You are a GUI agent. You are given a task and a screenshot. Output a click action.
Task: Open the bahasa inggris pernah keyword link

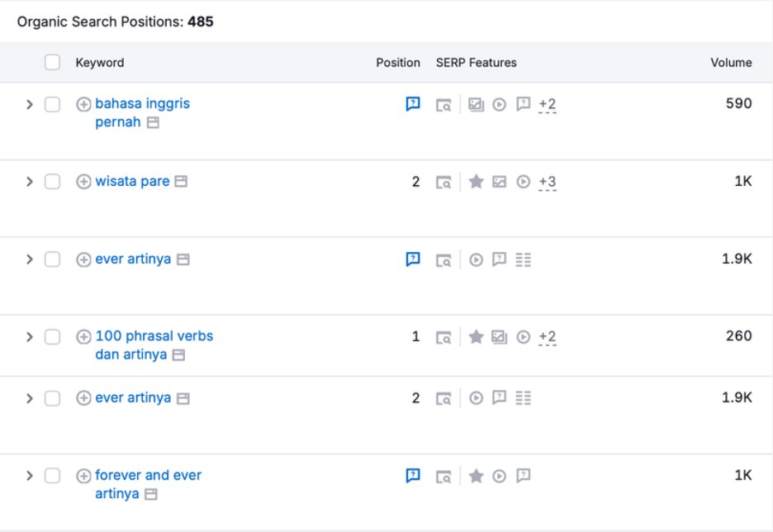pyautogui.click(x=143, y=112)
